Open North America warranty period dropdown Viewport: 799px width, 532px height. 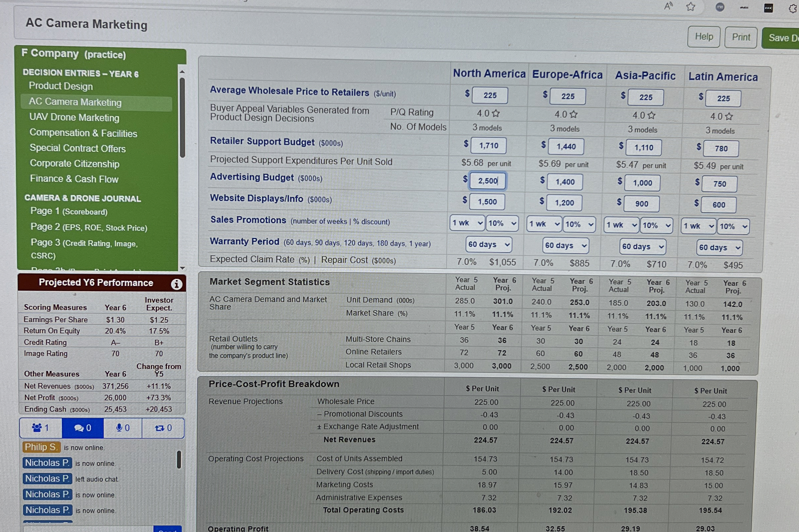click(489, 244)
